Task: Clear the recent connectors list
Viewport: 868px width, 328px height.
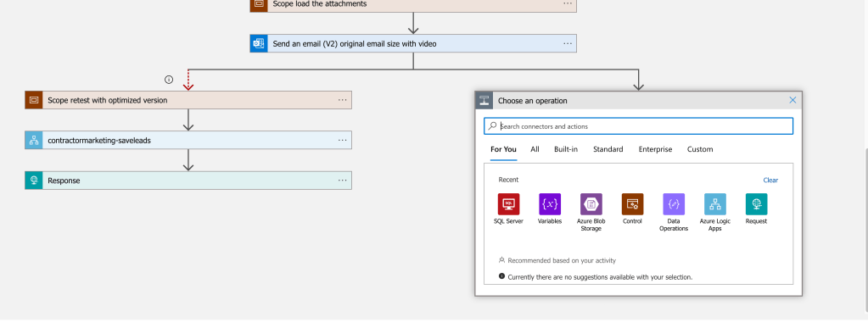Action: click(770, 180)
